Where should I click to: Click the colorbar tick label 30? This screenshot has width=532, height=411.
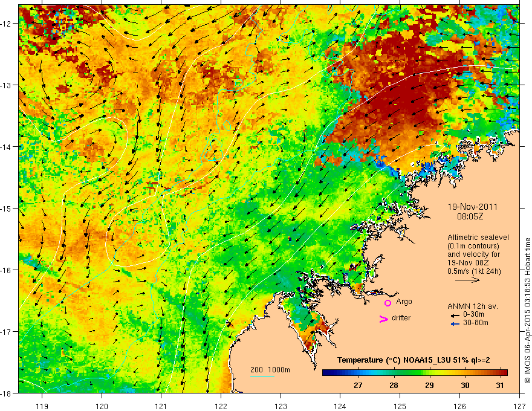point(465,385)
